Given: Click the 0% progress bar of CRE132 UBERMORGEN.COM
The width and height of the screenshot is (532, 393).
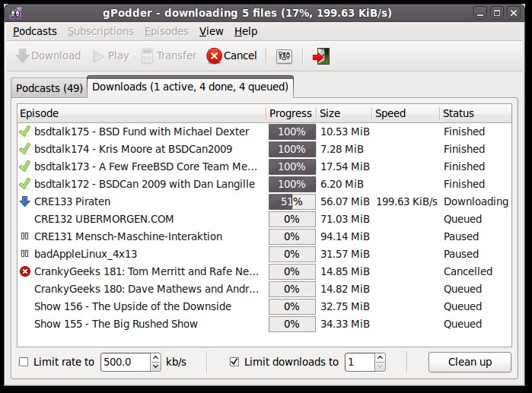Looking at the screenshot, I should (291, 219).
